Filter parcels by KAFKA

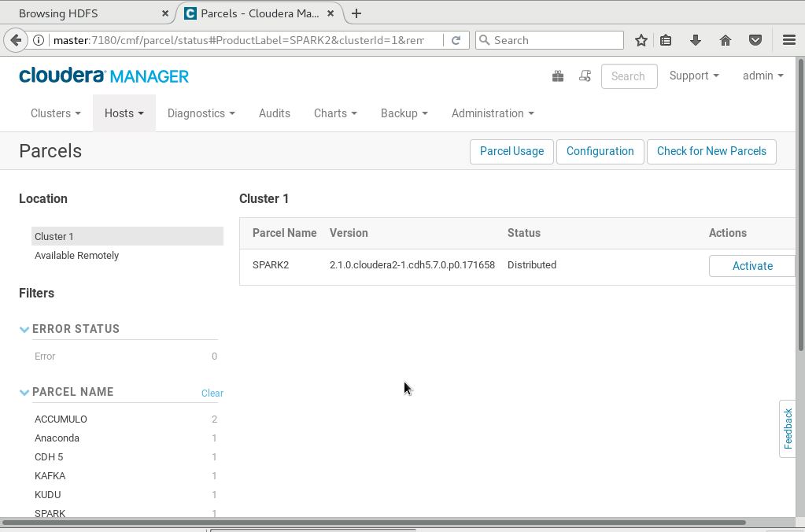(x=126, y=476)
